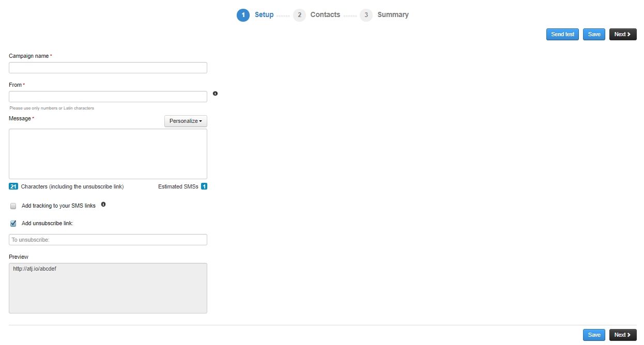
Task: Click the Next button below the Preview
Action: (x=622, y=335)
